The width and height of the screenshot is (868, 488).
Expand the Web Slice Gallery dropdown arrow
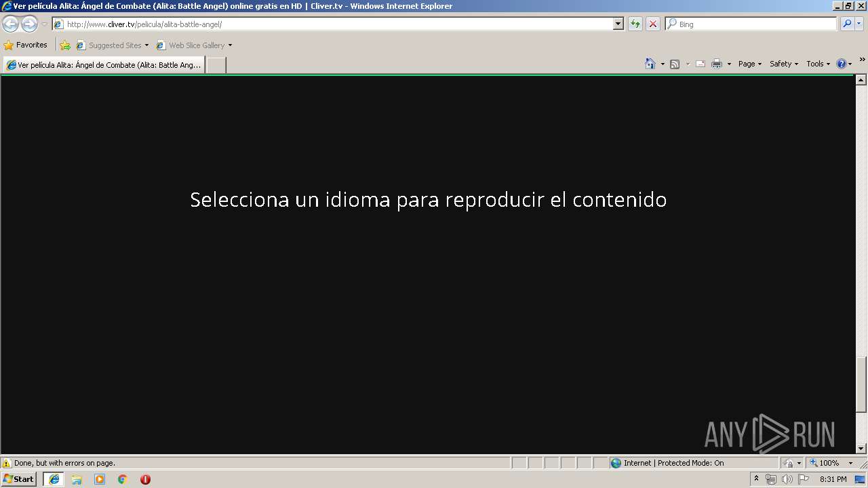tap(230, 45)
